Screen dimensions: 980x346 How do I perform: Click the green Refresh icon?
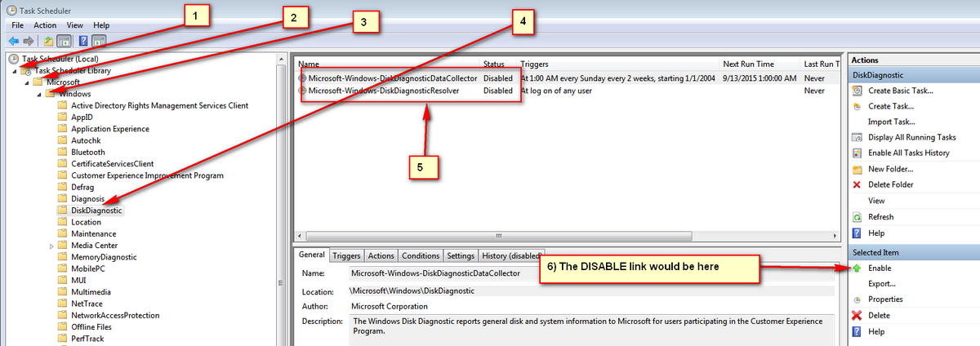857,217
